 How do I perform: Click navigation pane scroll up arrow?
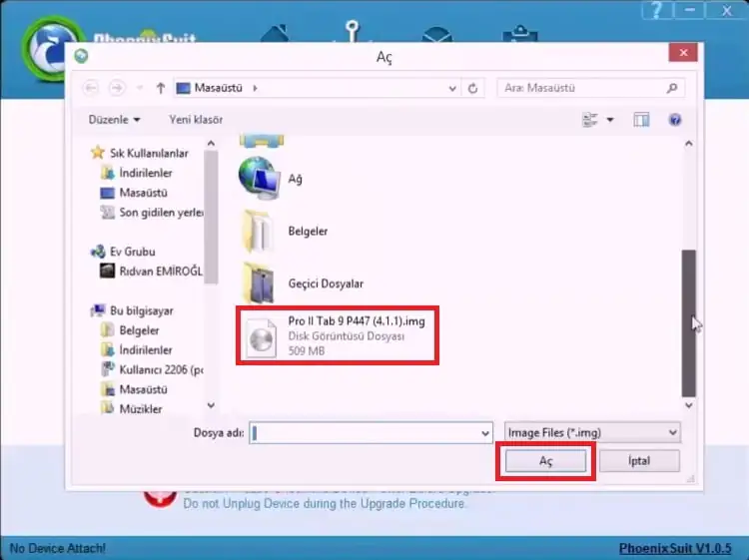pos(211,143)
